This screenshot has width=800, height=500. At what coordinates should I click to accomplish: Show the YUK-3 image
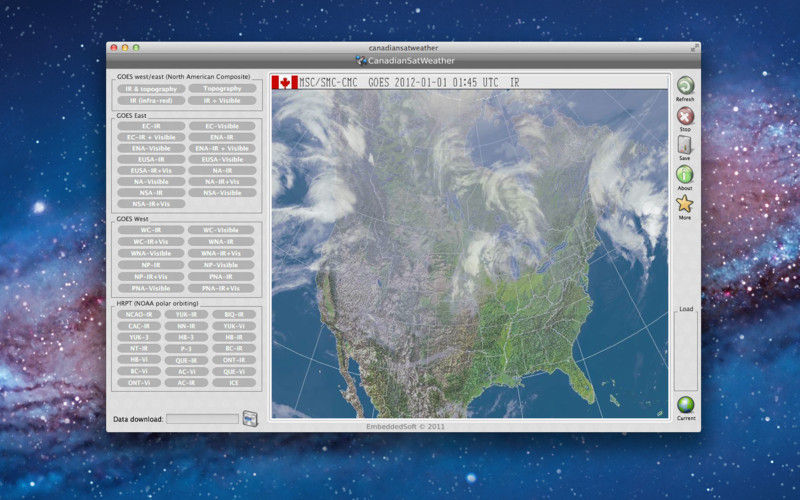tap(139, 337)
